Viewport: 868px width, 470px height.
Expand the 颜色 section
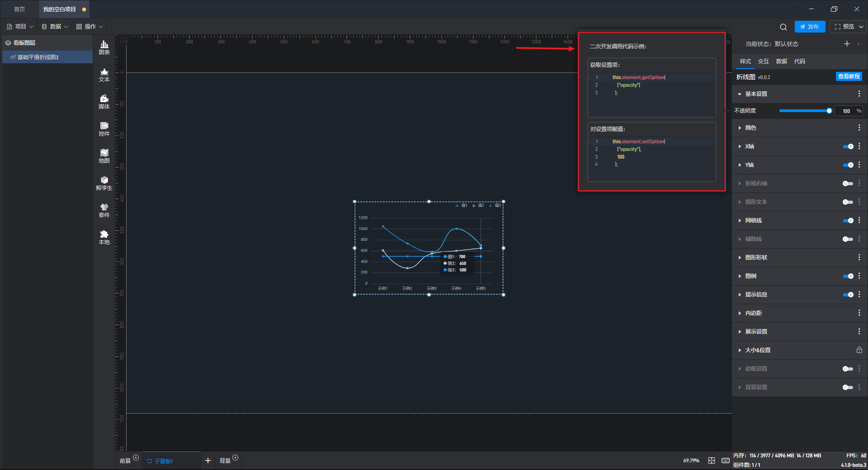[740, 128]
